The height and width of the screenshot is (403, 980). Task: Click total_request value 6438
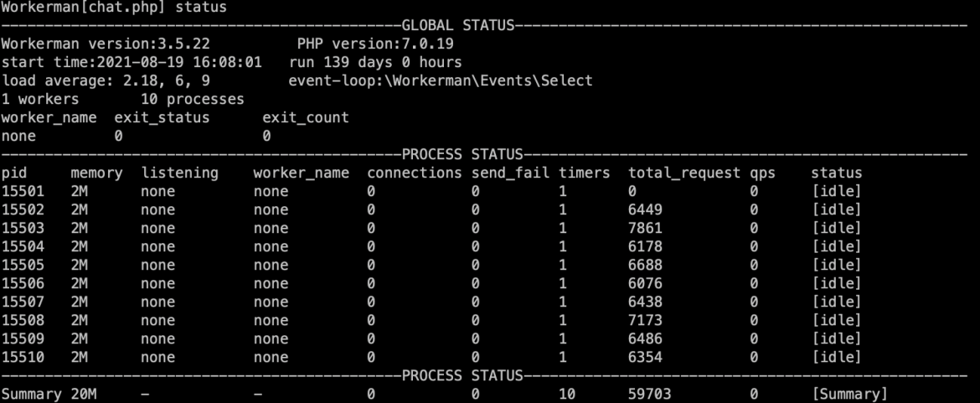pyautogui.click(x=645, y=302)
